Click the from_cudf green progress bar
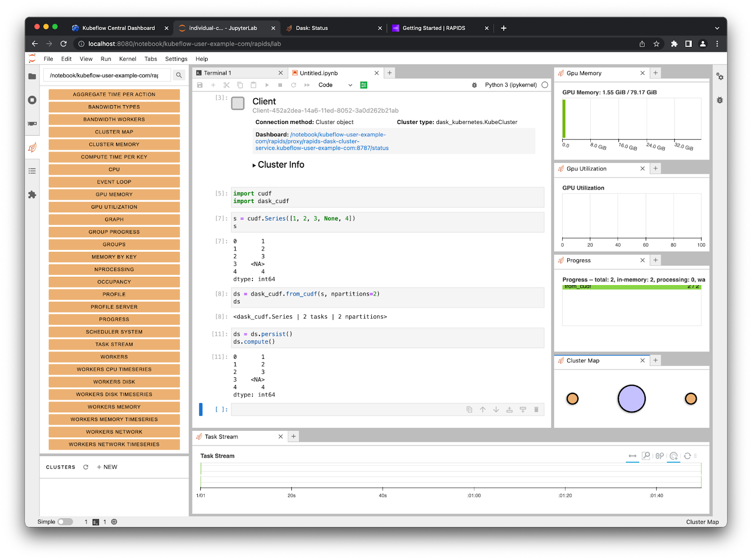 632,287
